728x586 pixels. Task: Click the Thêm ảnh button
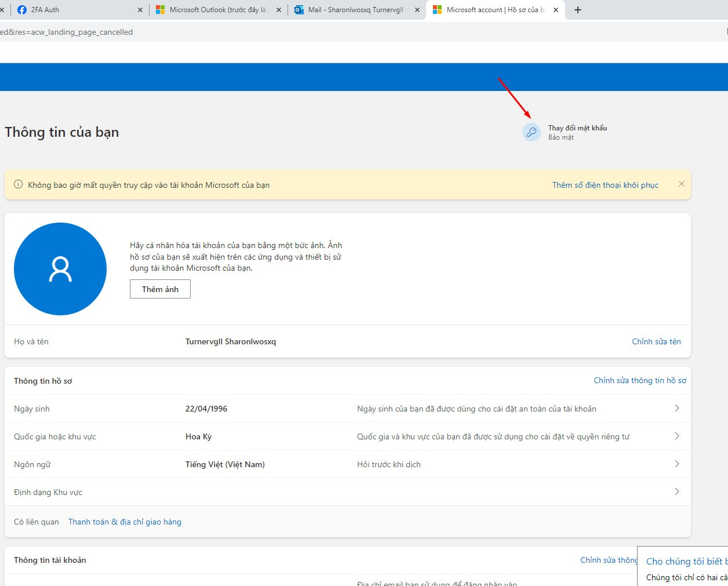(160, 289)
